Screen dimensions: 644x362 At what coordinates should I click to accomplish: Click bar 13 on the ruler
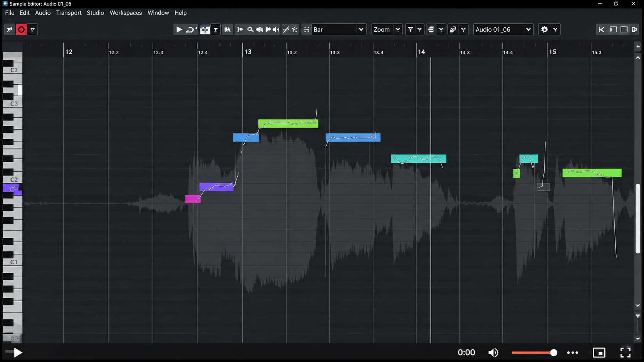[x=248, y=52]
